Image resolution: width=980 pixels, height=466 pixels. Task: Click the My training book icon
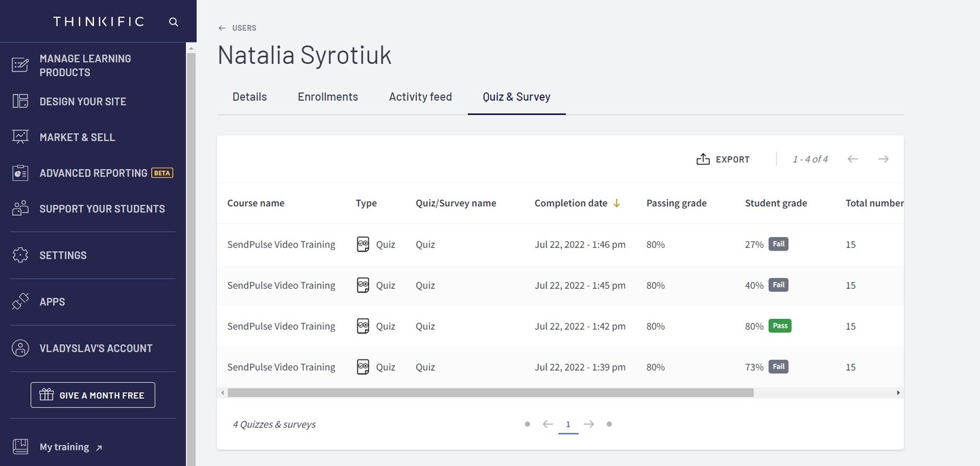click(20, 447)
